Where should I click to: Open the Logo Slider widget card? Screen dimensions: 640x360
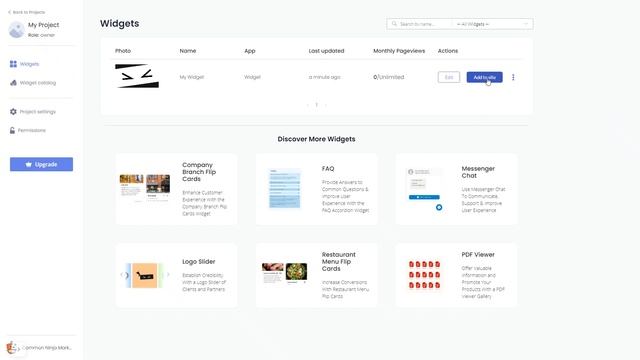pyautogui.click(x=176, y=275)
